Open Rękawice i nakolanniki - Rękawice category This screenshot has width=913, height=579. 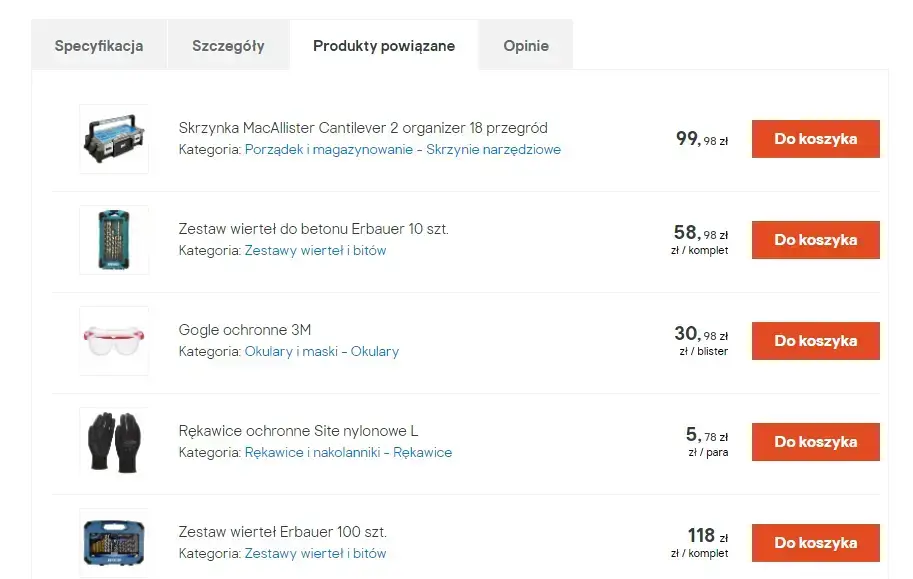coord(348,453)
